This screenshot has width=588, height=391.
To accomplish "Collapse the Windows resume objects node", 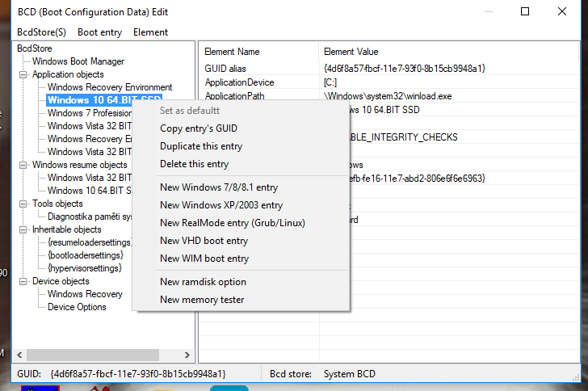I will point(23,165).
